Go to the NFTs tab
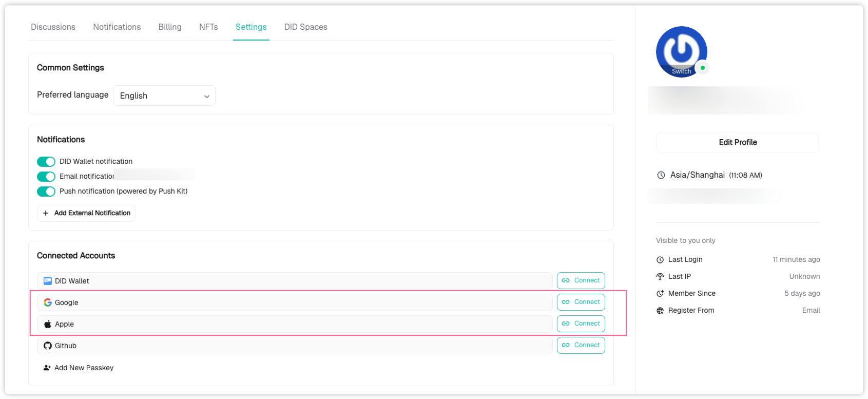The width and height of the screenshot is (868, 399). [x=208, y=27]
